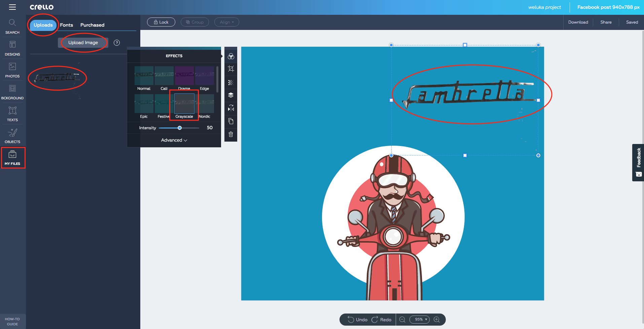644x329 pixels.
Task: Switch to the Purchased tab
Action: click(x=92, y=25)
